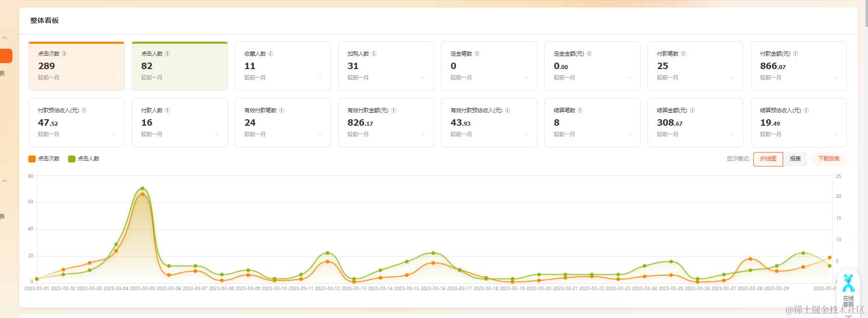Collapse the lower sidebar menu chevron
868x318 pixels.
pos(4,181)
